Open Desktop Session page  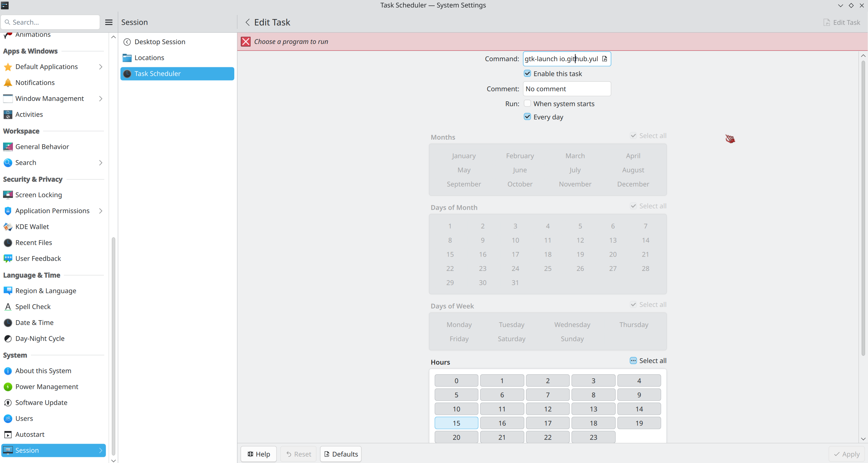point(160,42)
